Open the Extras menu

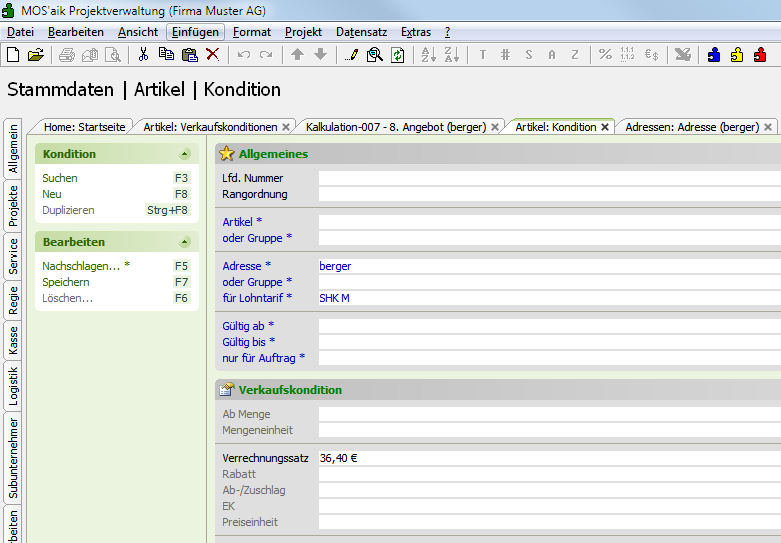(415, 32)
